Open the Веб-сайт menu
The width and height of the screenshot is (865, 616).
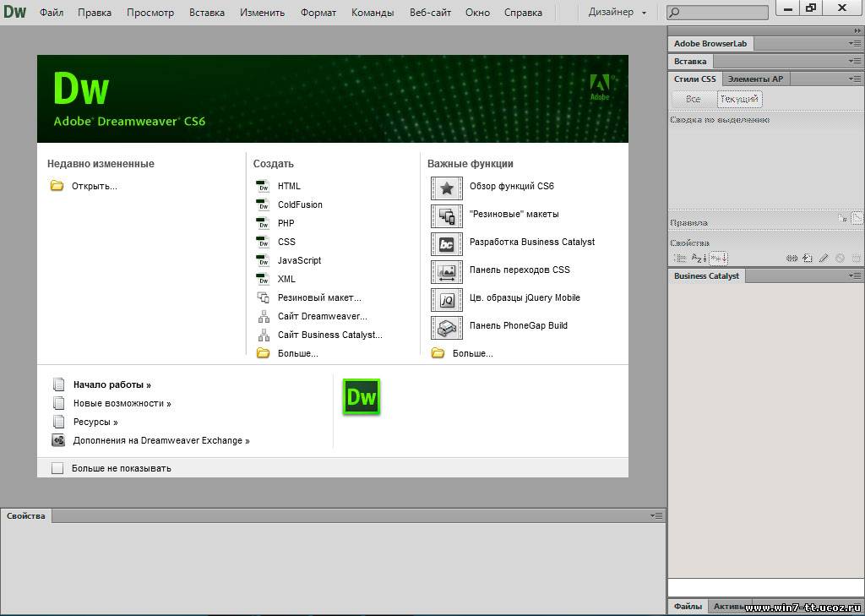click(430, 12)
